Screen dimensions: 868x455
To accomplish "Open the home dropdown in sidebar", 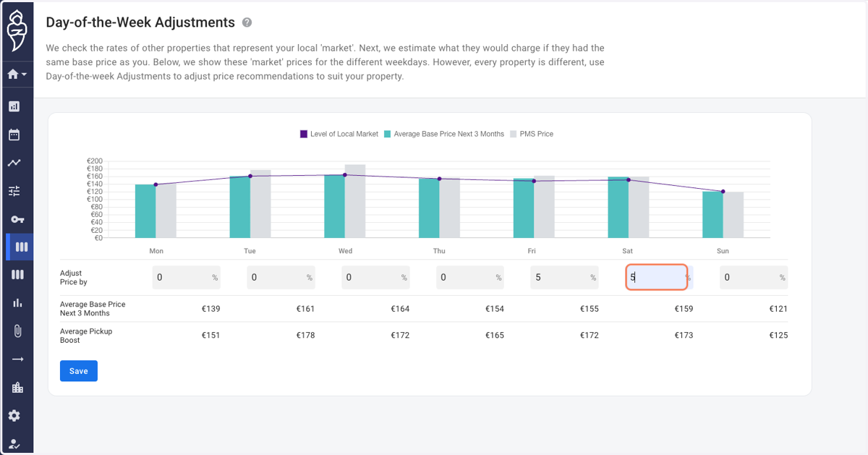I will (x=17, y=74).
